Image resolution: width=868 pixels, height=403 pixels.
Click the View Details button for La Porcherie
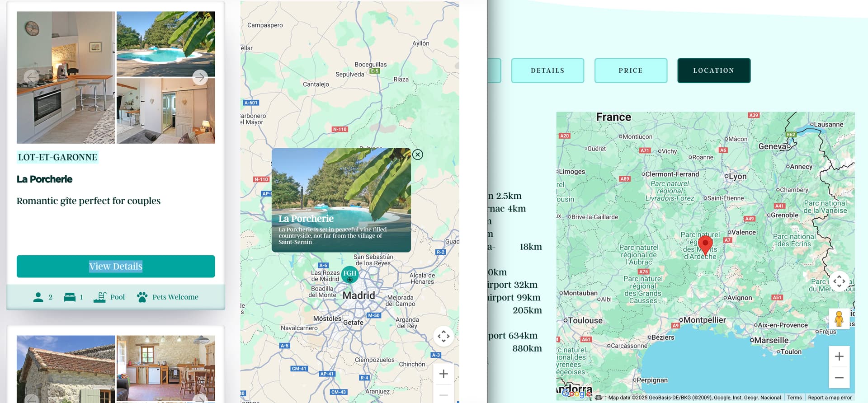click(x=116, y=267)
